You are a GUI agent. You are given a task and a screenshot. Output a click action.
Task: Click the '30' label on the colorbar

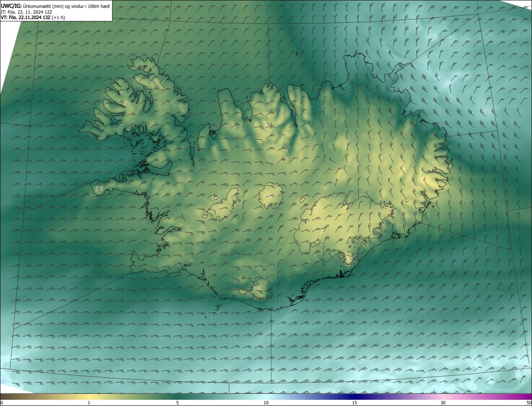443,403
